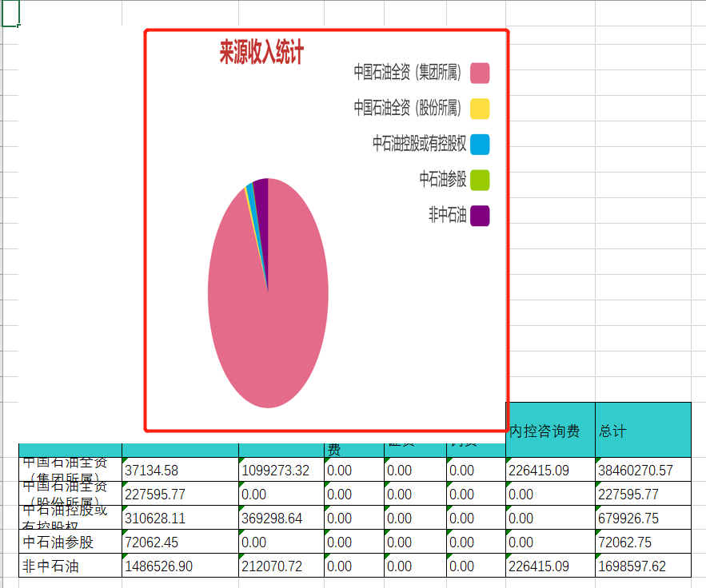
Task: Select cell with value 37134.58
Action: (180, 470)
